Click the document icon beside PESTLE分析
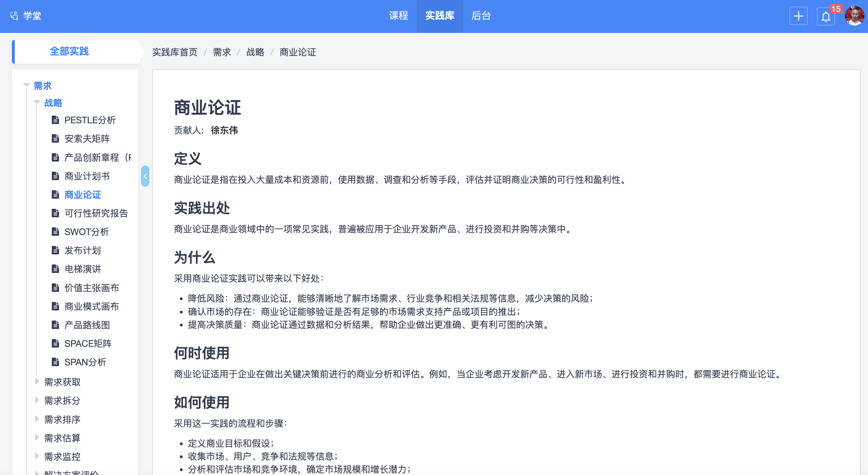The image size is (868, 475). pyautogui.click(x=55, y=120)
